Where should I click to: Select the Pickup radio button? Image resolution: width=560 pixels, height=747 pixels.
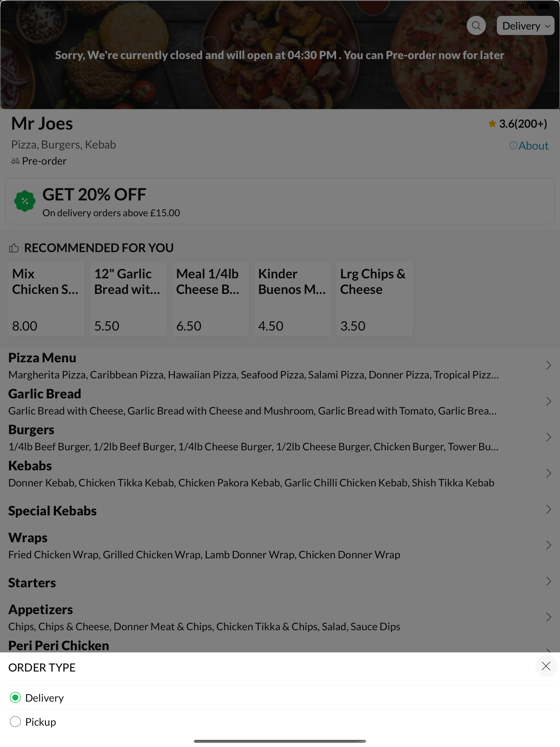click(x=15, y=722)
